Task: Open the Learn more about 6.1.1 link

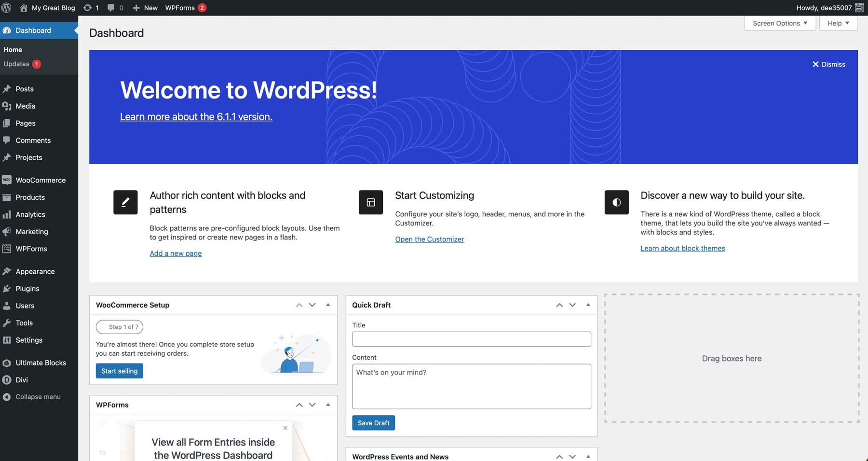Action: tap(196, 116)
